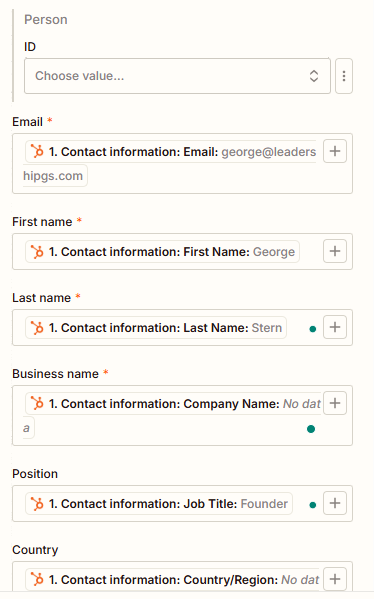Click the green dot in Business name field
374x599 pixels.
point(311,429)
